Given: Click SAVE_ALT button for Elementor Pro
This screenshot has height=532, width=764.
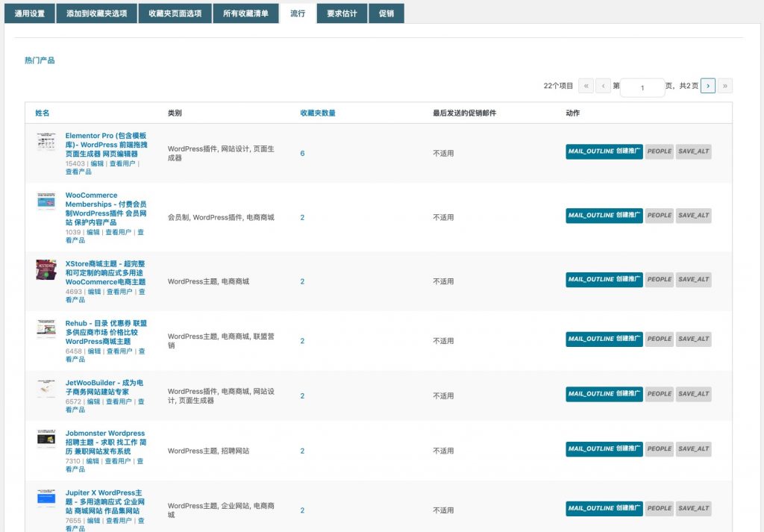Looking at the screenshot, I should pos(693,151).
